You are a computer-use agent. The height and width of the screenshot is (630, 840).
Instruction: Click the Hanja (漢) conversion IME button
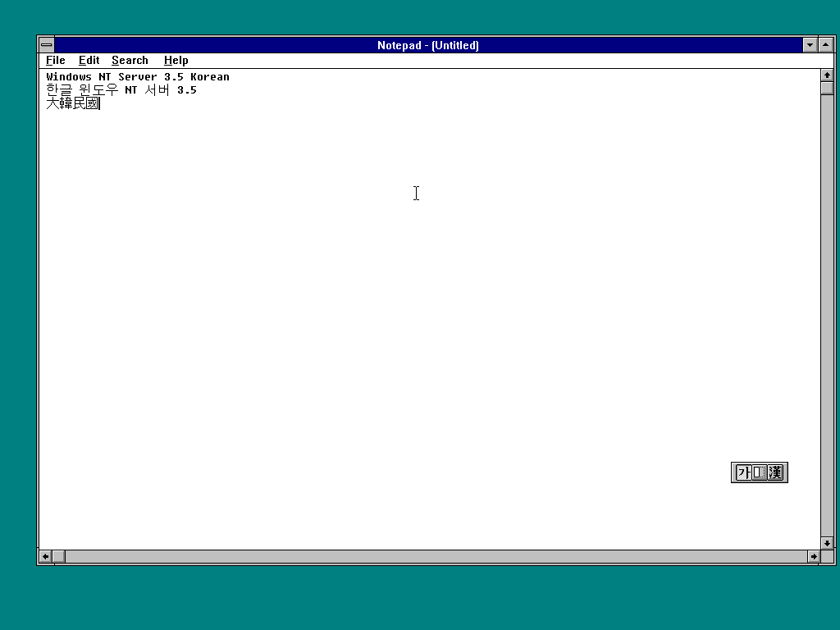coord(775,472)
